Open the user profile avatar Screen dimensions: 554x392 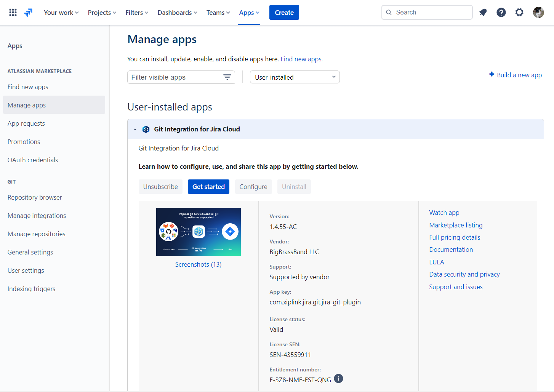[538, 13]
